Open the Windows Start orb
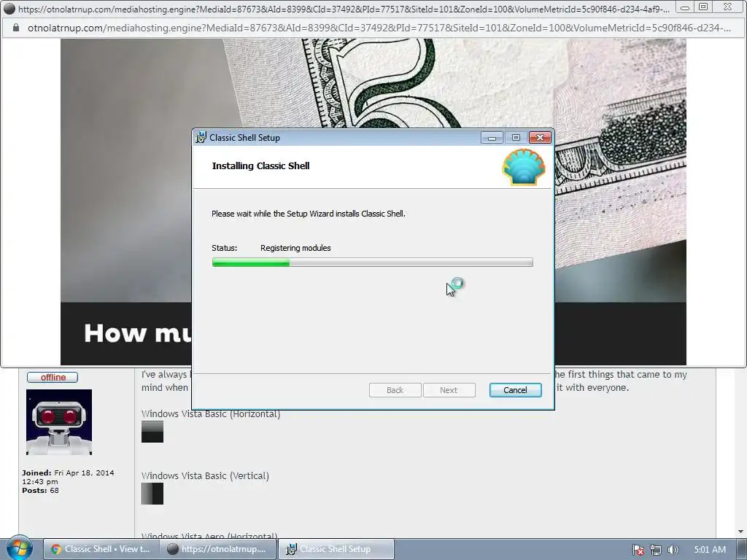 pos(20,548)
